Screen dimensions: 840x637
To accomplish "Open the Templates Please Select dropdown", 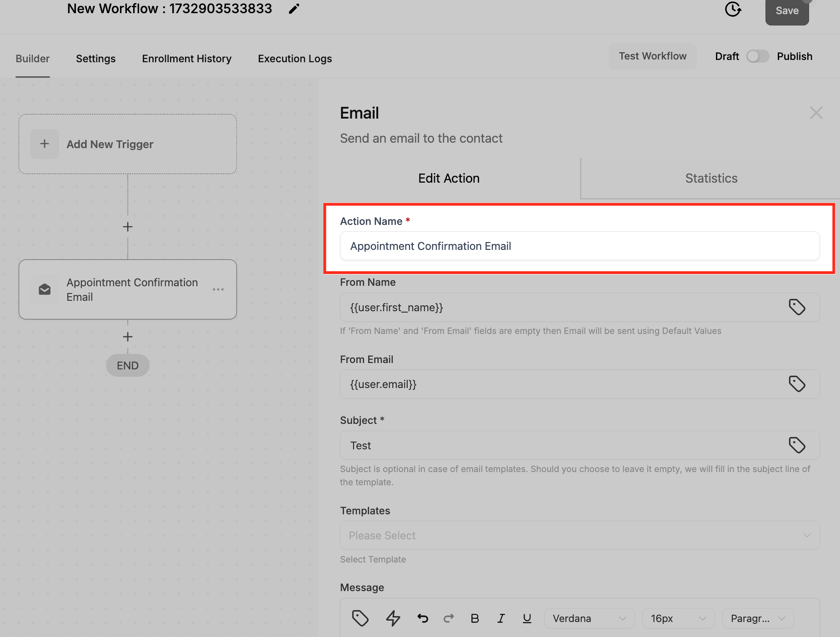I will pyautogui.click(x=579, y=535).
